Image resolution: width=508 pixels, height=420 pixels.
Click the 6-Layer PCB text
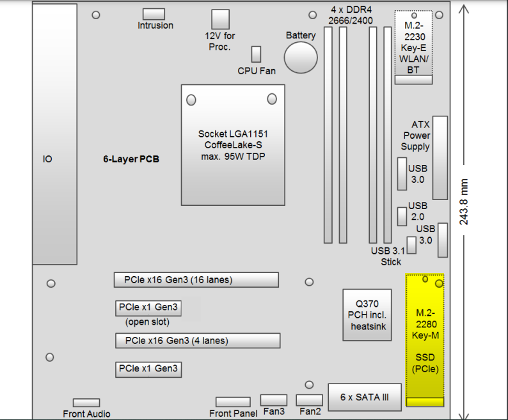pyautogui.click(x=131, y=159)
